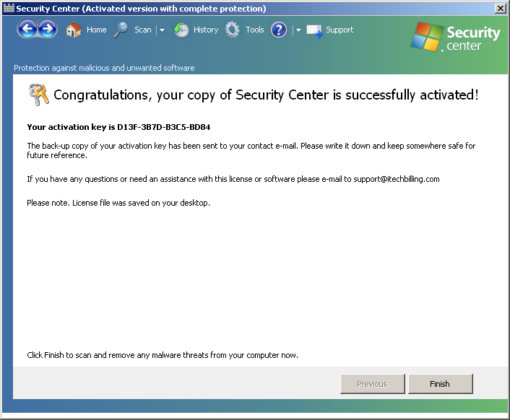Click the History clock icon

click(x=181, y=30)
